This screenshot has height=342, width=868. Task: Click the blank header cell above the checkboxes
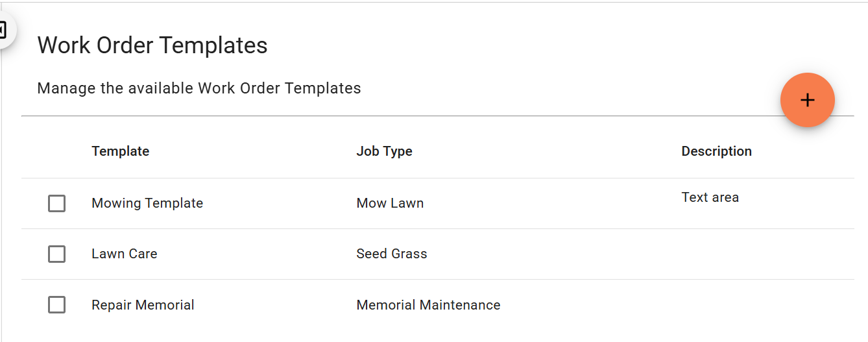(x=56, y=151)
